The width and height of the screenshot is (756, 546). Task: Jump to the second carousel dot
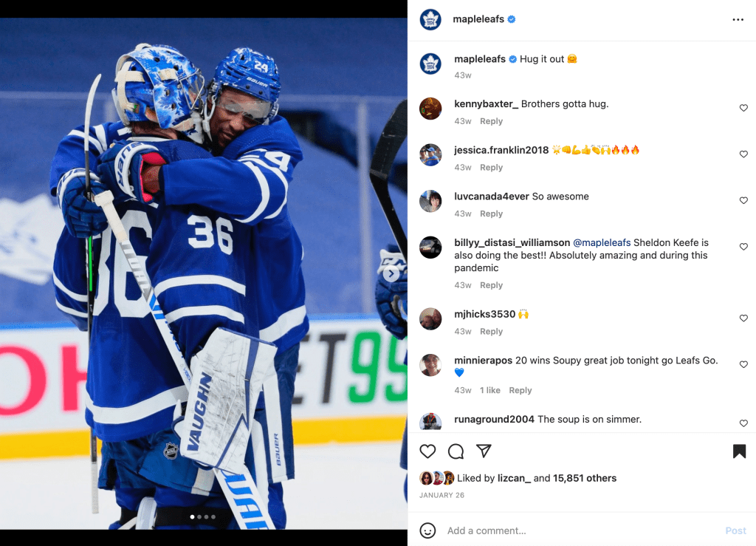coord(199,517)
